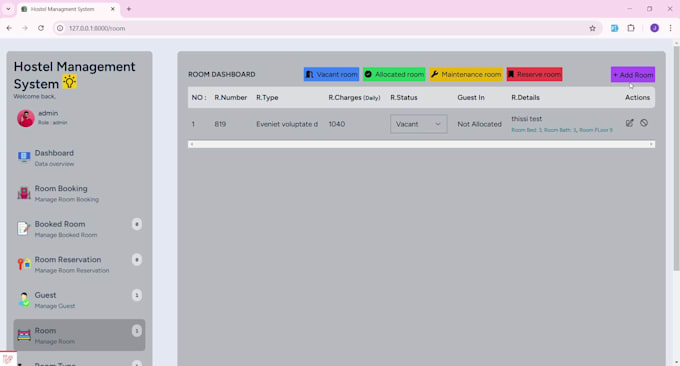
Task: Open Room Reservation menu item
Action: coord(79,265)
